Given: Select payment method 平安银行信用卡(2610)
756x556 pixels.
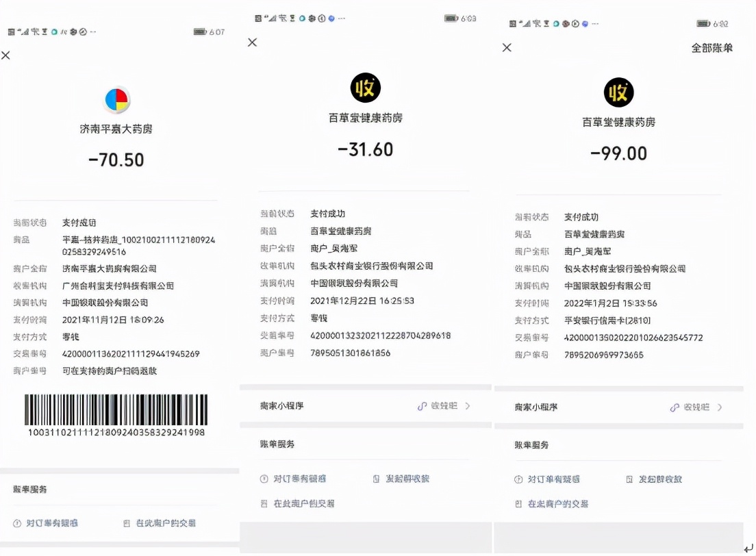Looking at the screenshot, I should coord(607,320).
